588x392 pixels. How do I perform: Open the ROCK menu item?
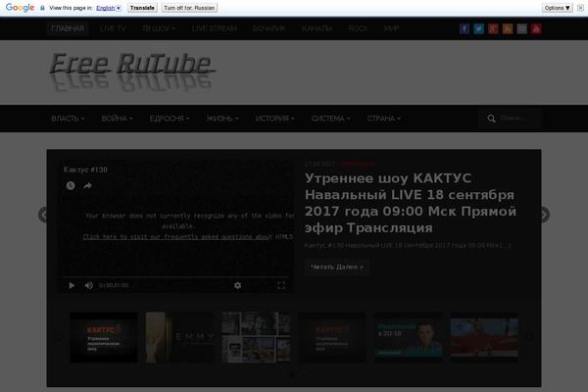(x=358, y=28)
